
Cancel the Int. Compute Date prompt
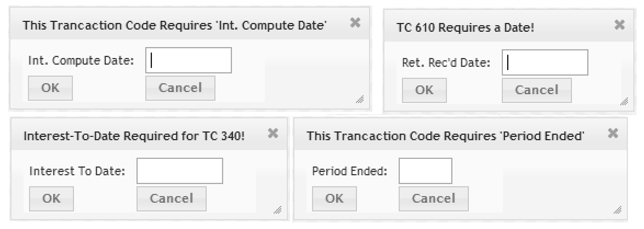[x=180, y=88]
